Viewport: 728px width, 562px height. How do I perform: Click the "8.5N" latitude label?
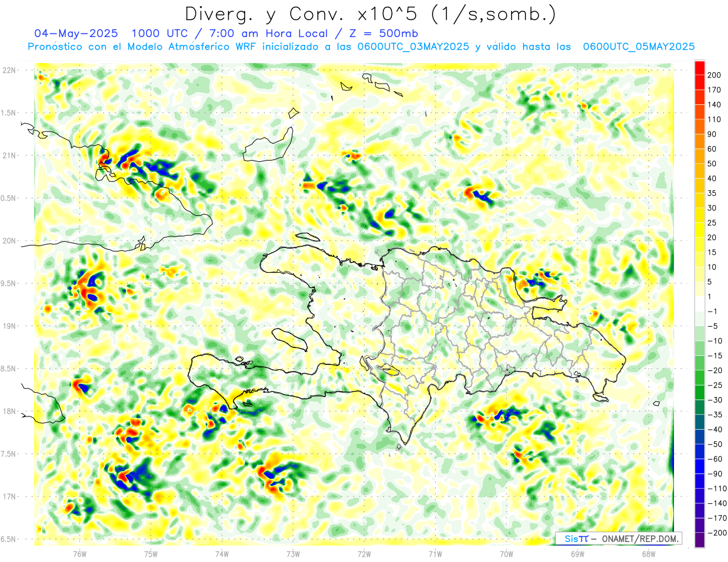(x=9, y=369)
